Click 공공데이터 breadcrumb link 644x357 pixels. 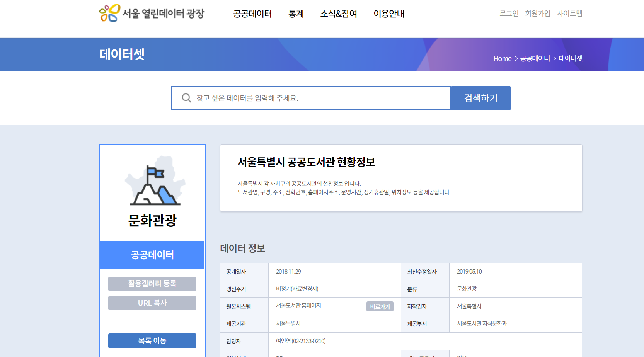[x=535, y=58]
